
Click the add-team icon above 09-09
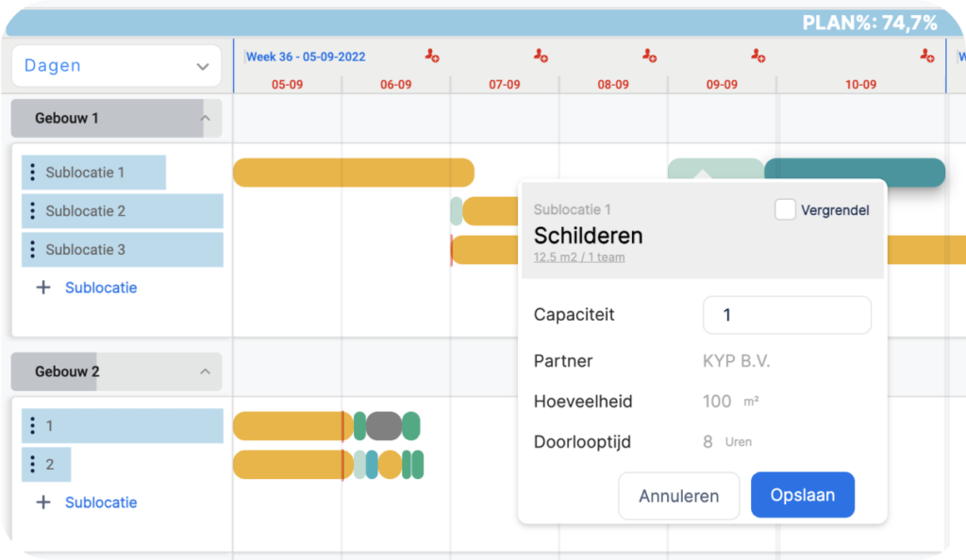758,56
